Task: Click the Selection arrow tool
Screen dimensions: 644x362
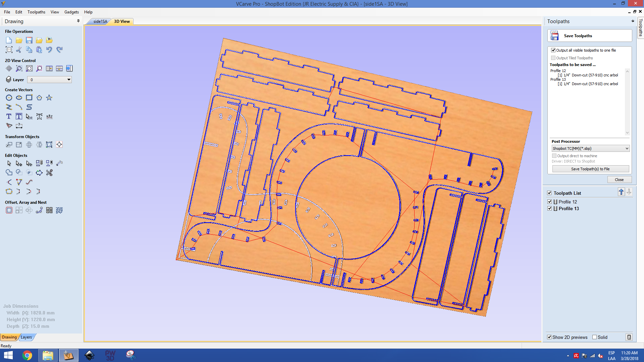Action: point(9,163)
